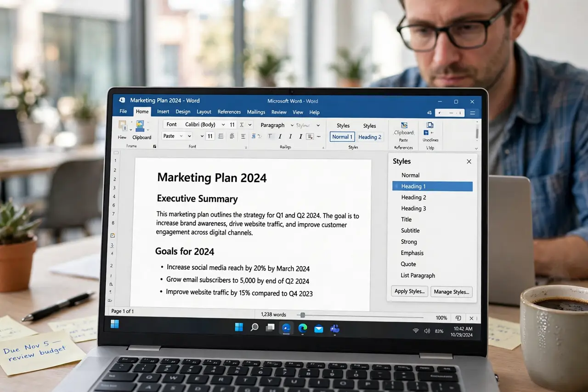The width and height of the screenshot is (588, 392).
Task: Click the Wi-Fi icon in the system tray
Action: [416, 330]
